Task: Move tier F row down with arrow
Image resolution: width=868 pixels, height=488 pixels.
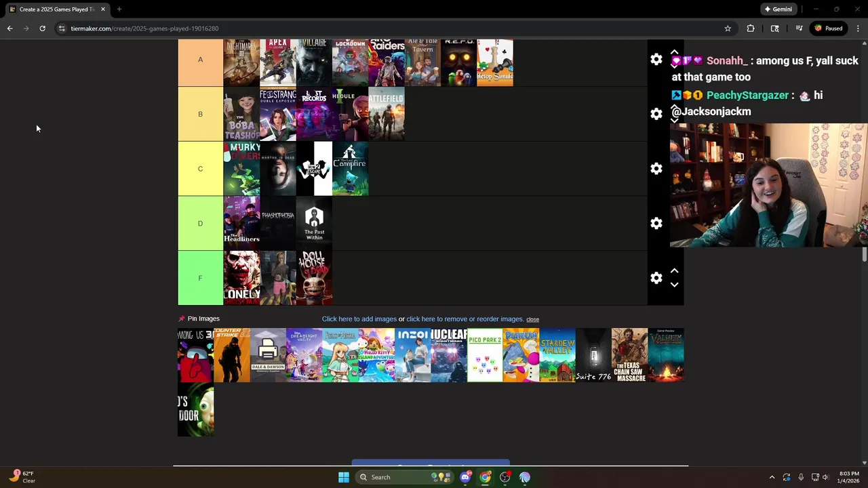Action: point(674,285)
